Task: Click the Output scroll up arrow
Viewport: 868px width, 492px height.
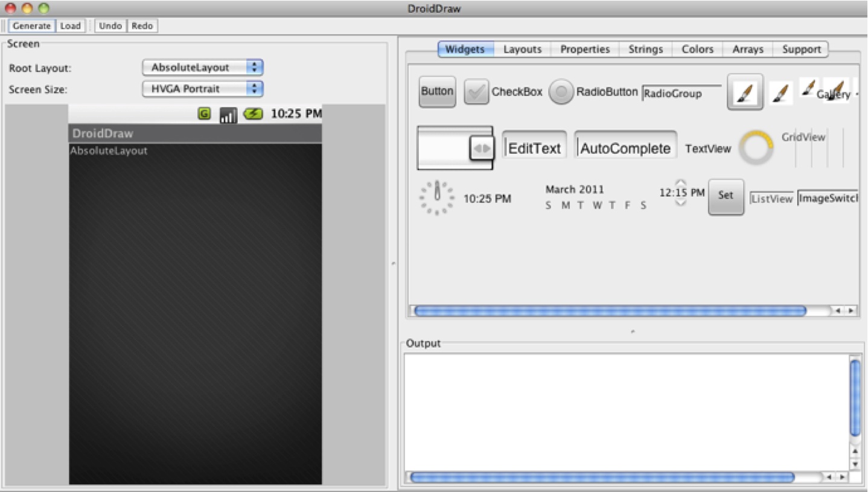Action: tap(855, 452)
